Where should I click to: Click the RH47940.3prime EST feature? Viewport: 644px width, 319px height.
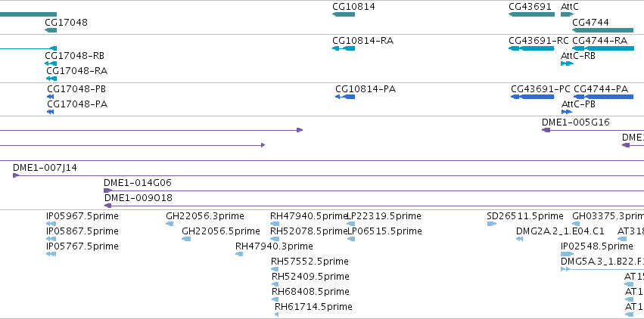pyautogui.click(x=239, y=254)
